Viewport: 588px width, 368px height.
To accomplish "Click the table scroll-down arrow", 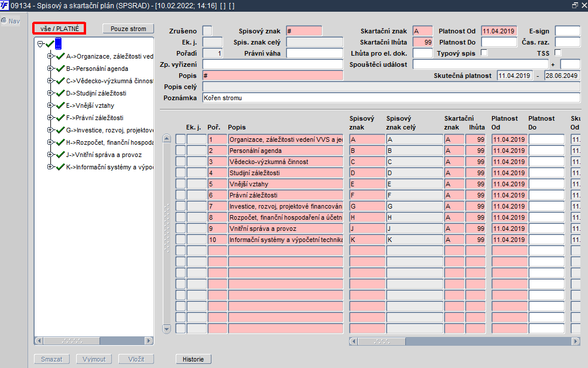I will (166, 329).
